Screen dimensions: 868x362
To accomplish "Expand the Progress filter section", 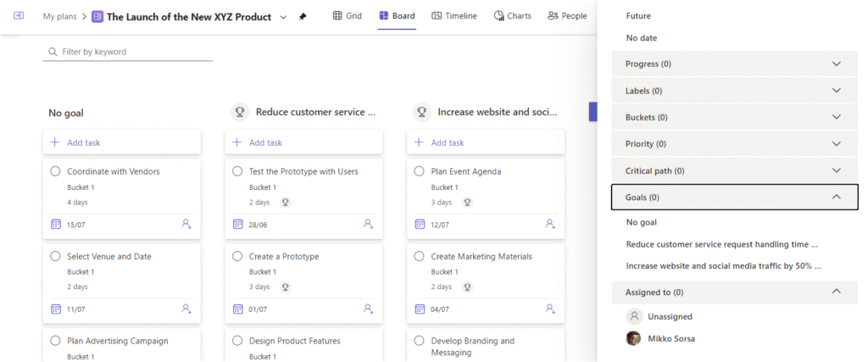I will [735, 64].
